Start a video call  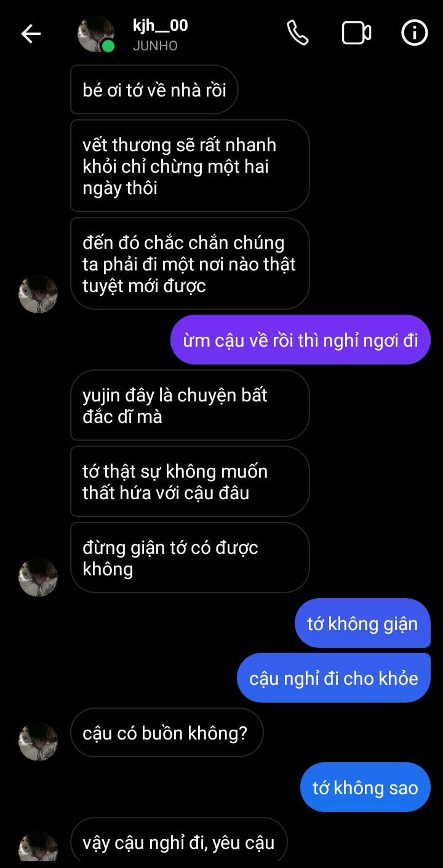356,33
